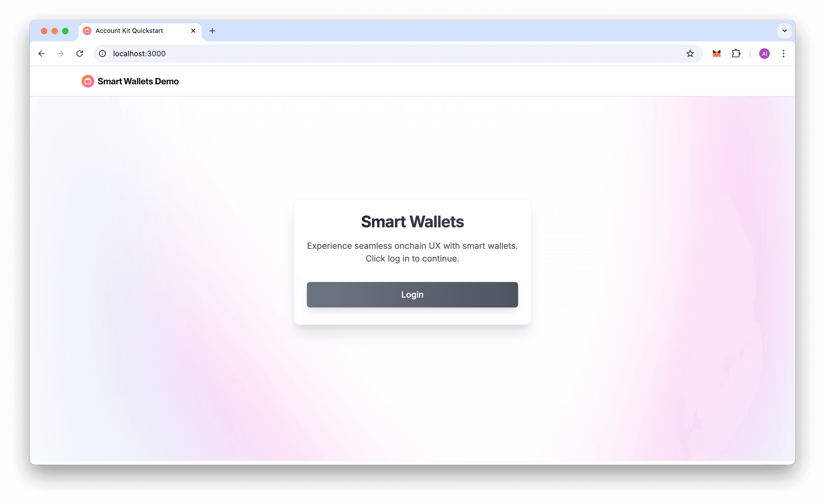Click the yellow minimize window button
Image resolution: width=825 pixels, height=504 pixels.
click(x=55, y=31)
